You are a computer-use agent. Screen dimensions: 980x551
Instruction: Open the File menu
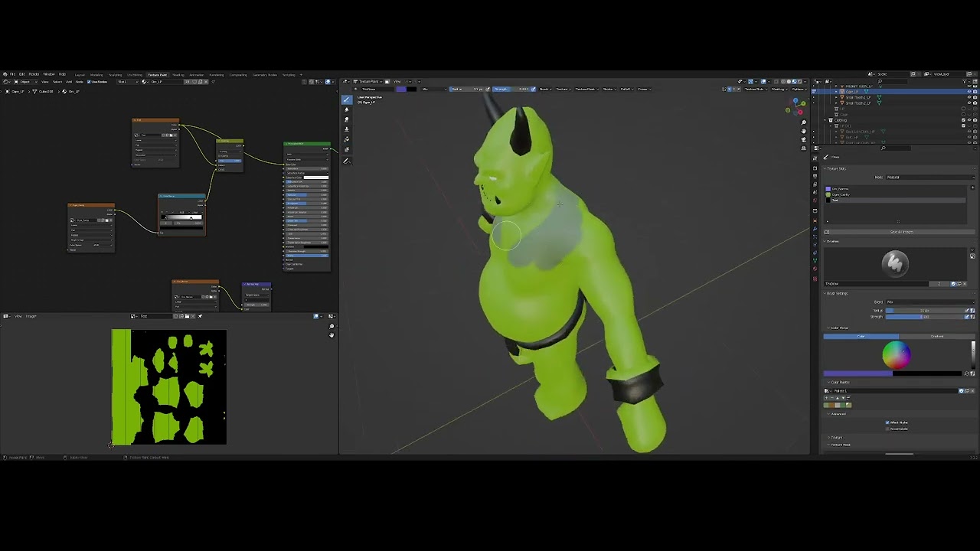point(13,74)
